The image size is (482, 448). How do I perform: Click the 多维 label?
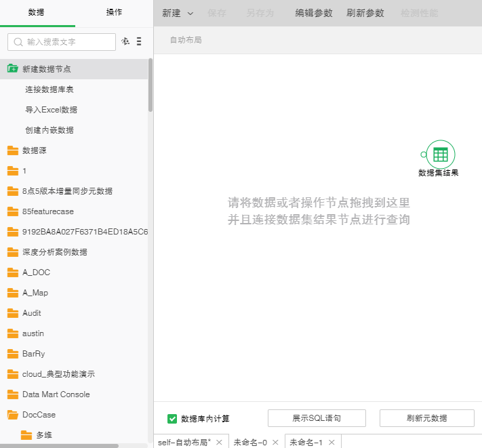44,435
